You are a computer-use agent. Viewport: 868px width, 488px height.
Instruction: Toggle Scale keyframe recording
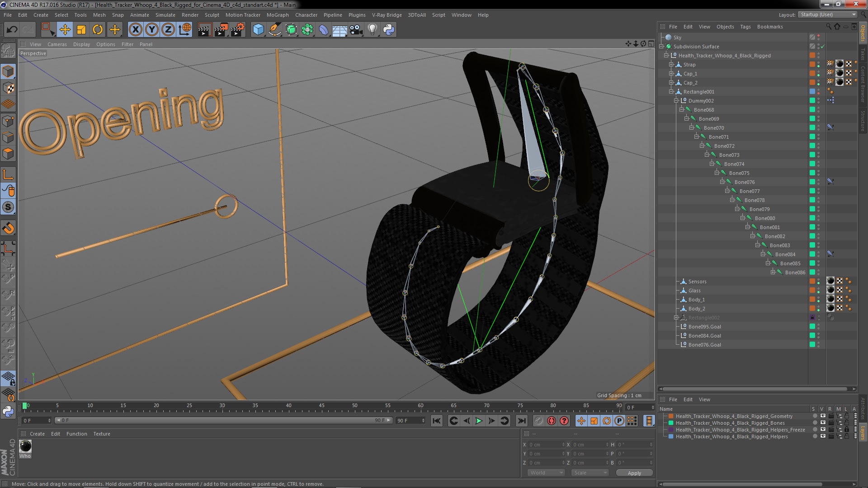[x=594, y=421]
